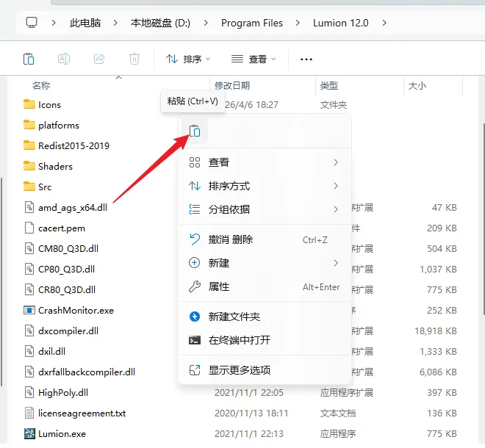The width and height of the screenshot is (485, 448).
Task: Expand the chevron after Program Files
Action: coord(298,23)
